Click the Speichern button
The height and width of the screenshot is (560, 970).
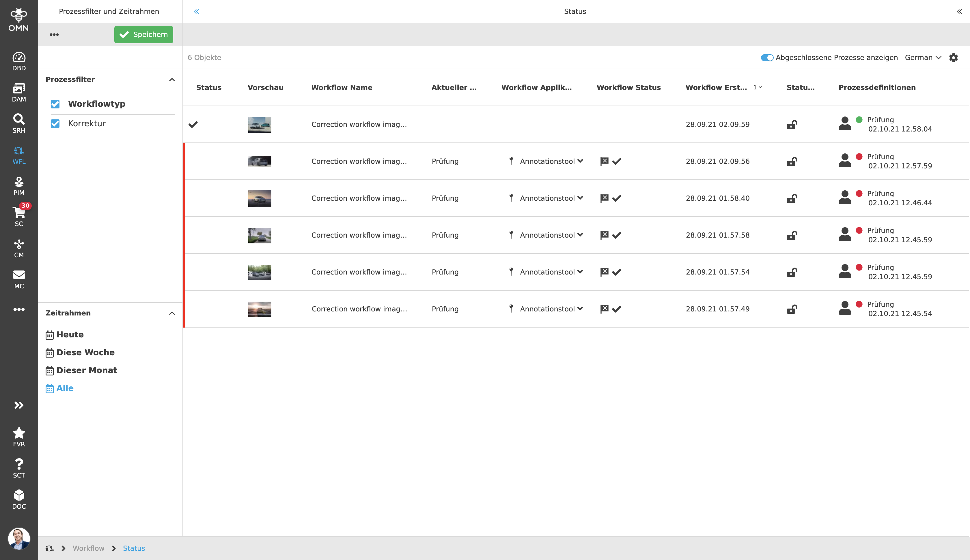143,35
